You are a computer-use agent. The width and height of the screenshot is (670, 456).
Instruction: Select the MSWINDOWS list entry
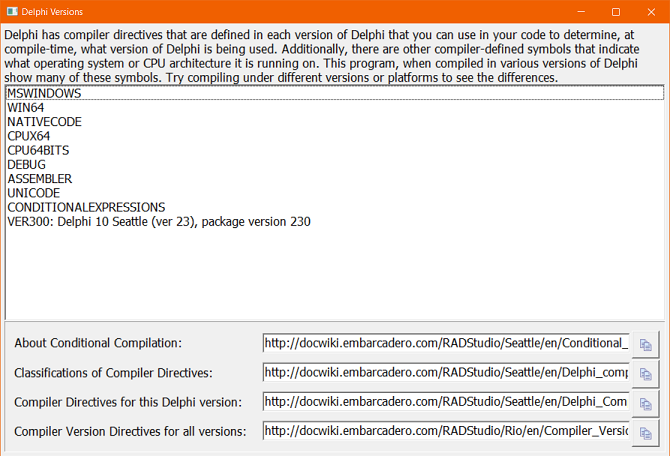click(x=335, y=93)
